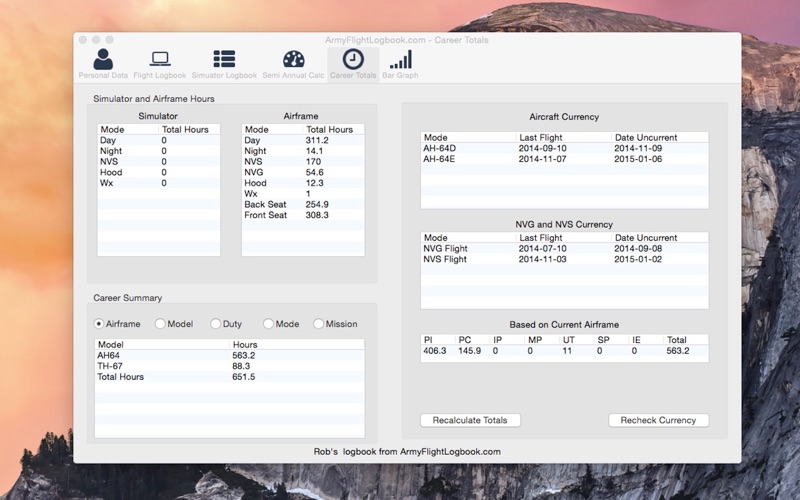The image size is (800, 500).
Task: Click the PI value 406.3
Action: 435,351
